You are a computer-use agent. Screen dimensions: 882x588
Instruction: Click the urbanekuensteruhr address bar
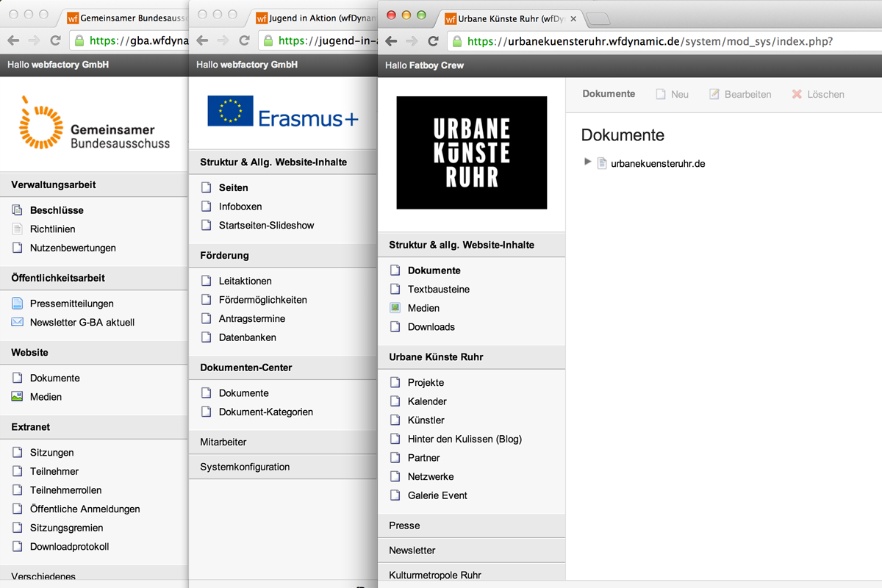(661, 41)
